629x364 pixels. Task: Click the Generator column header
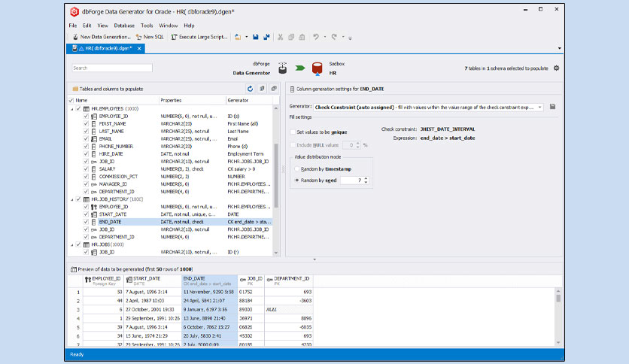(x=249, y=100)
